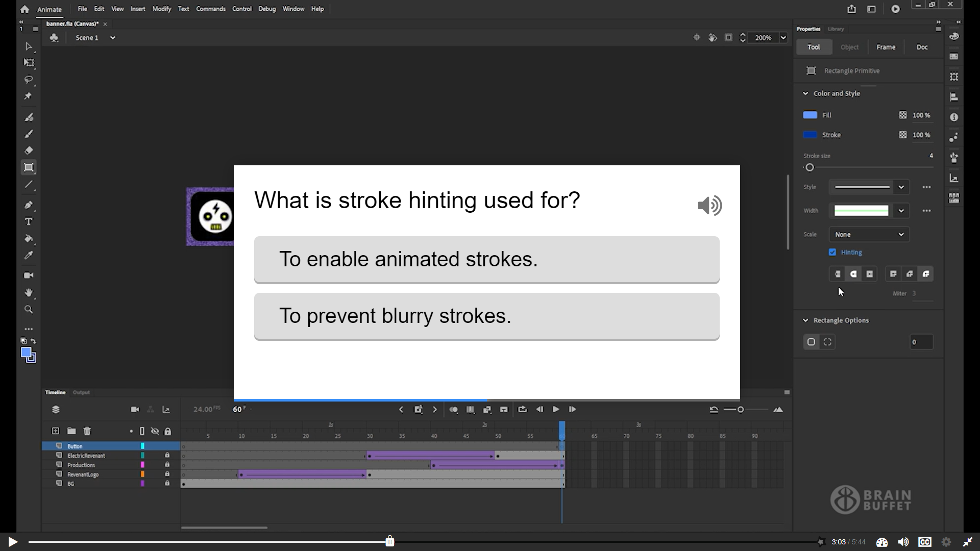Select the Eyedropper tool
Image resolution: width=980 pixels, height=551 pixels.
pos(29,255)
